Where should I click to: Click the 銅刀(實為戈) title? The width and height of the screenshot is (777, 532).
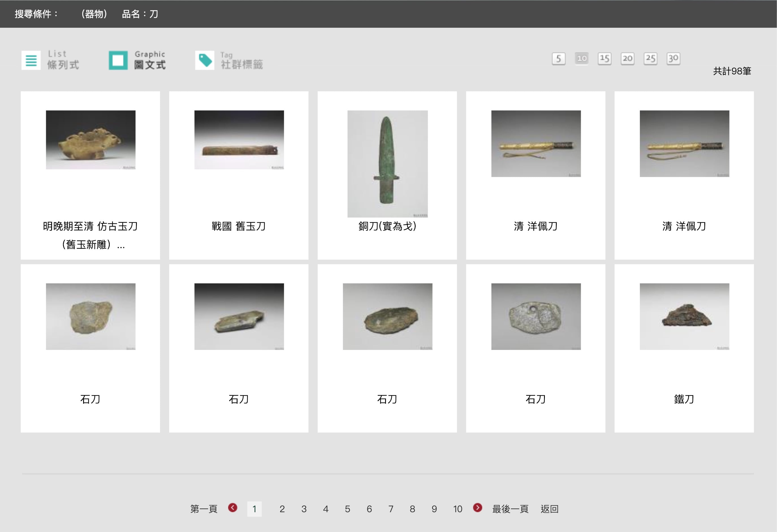coord(387,226)
